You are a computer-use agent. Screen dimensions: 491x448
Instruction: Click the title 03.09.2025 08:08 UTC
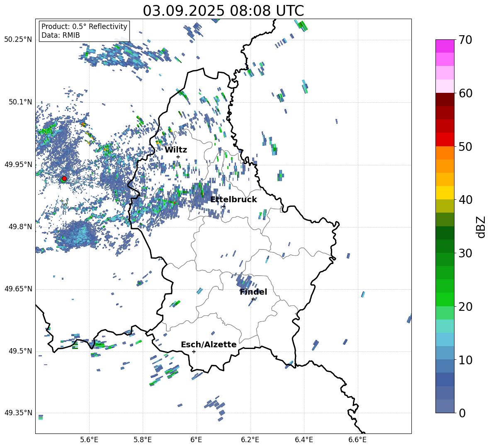tap(223, 11)
